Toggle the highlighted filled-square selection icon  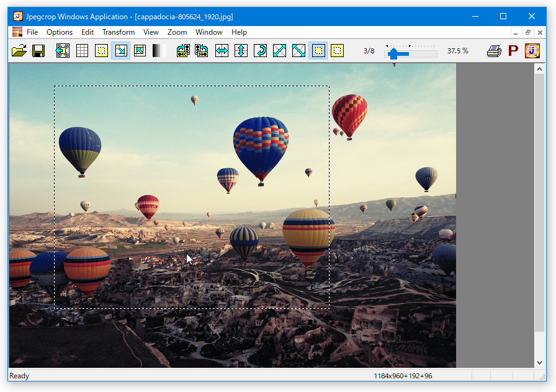(x=318, y=51)
